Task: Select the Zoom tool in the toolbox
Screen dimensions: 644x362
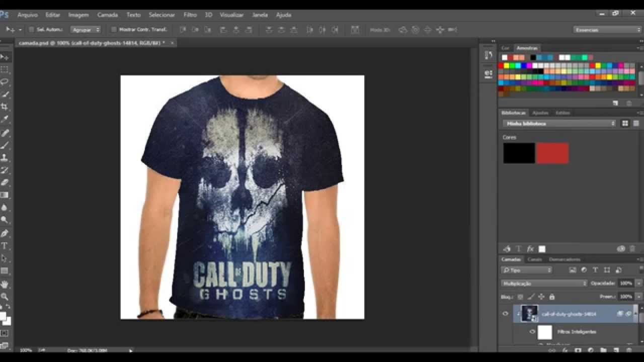Action: pos(5,297)
